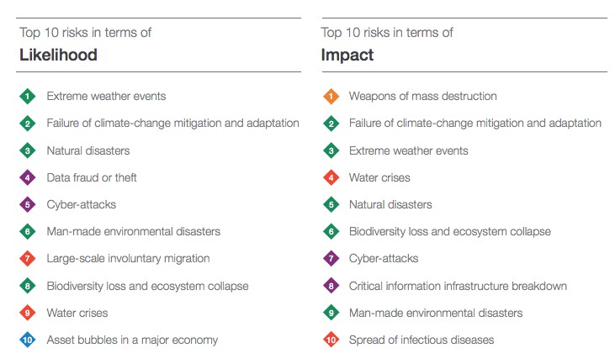Select the red diamond 7 beside Large-scale involuntary migration
The width and height of the screenshot is (615, 364).
tap(28, 259)
